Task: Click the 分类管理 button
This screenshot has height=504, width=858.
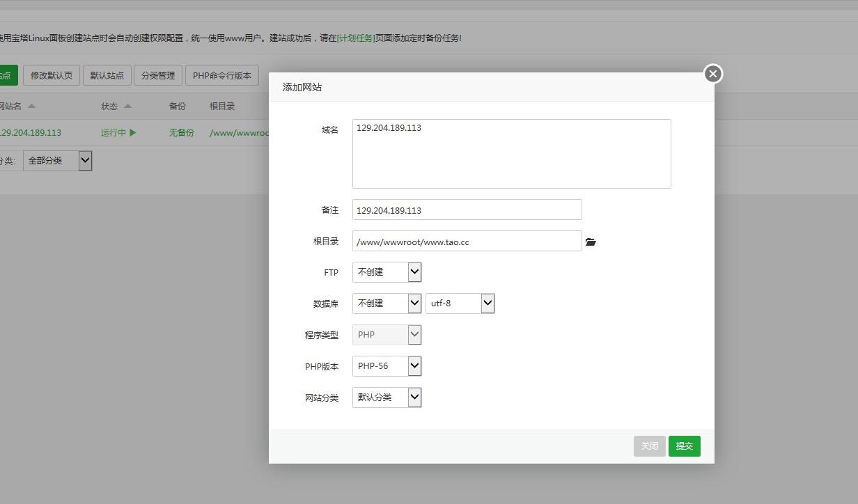Action: click(x=158, y=75)
